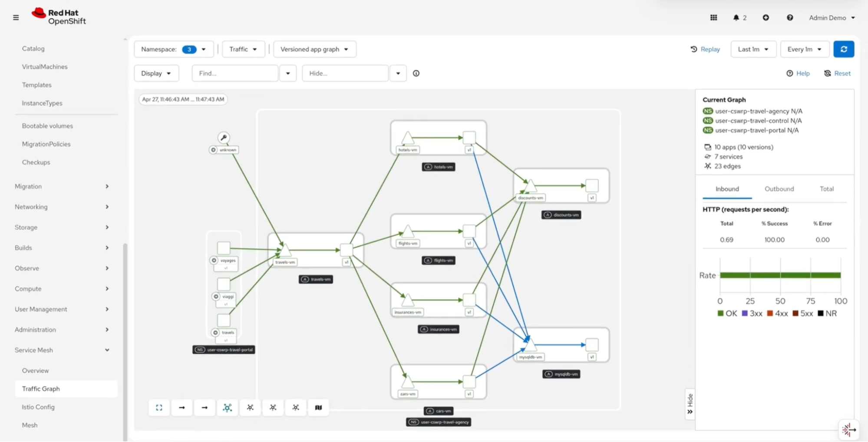This screenshot has width=868, height=442.
Task: Open the Hide presets dropdown arrow
Action: [398, 73]
